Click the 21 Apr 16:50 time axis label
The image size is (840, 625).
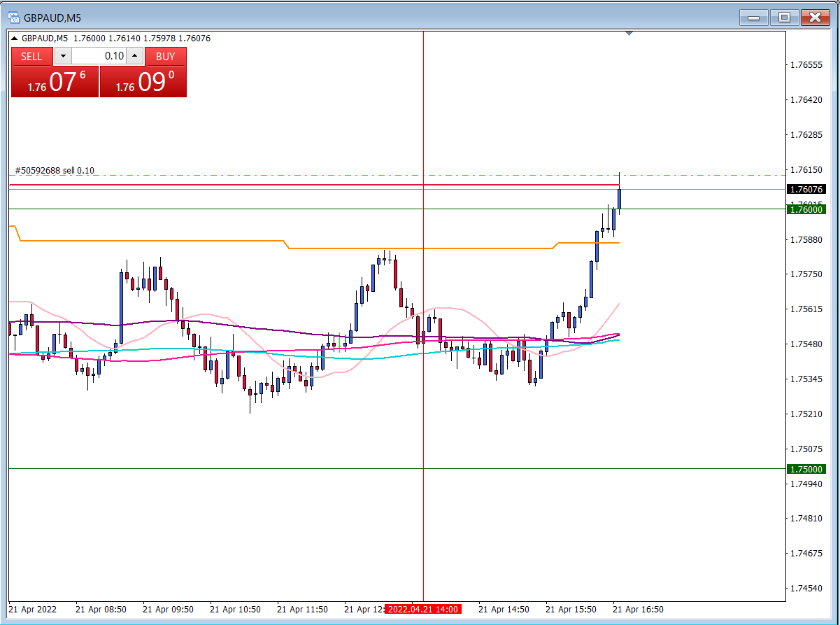click(639, 609)
